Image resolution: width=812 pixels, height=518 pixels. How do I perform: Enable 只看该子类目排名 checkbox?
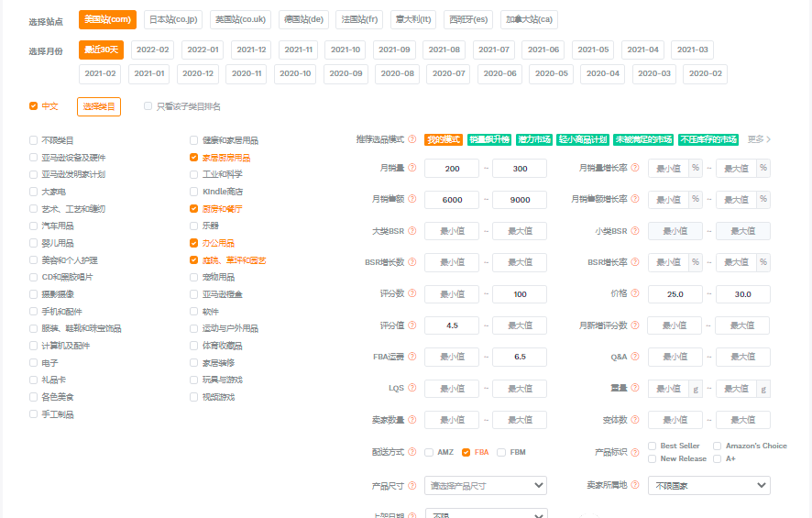coord(148,106)
